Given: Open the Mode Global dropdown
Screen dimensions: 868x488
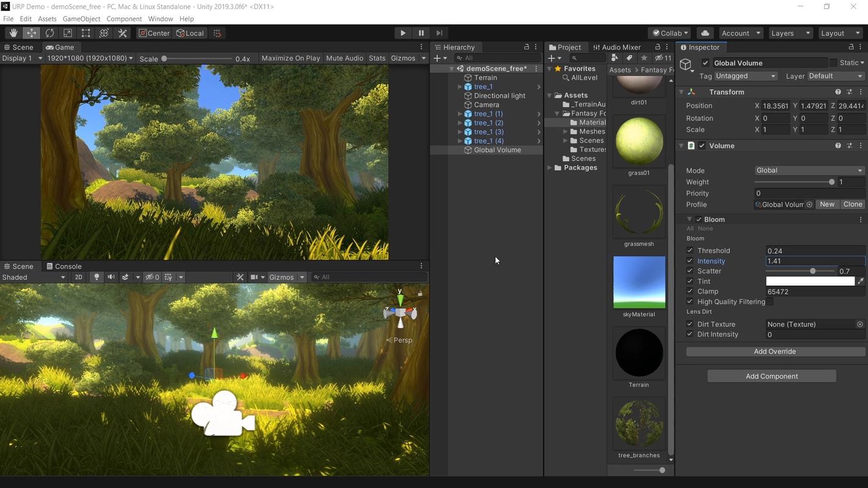Looking at the screenshot, I should point(809,170).
